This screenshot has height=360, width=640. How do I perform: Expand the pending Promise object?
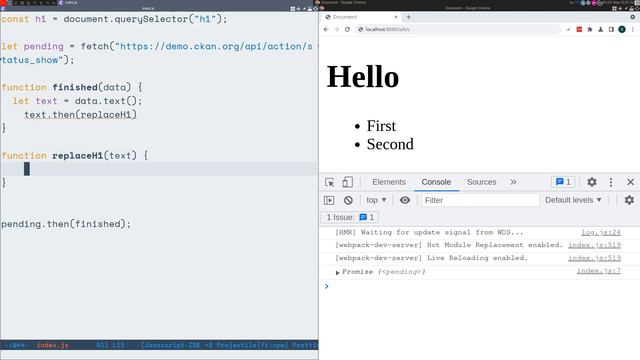coord(338,272)
